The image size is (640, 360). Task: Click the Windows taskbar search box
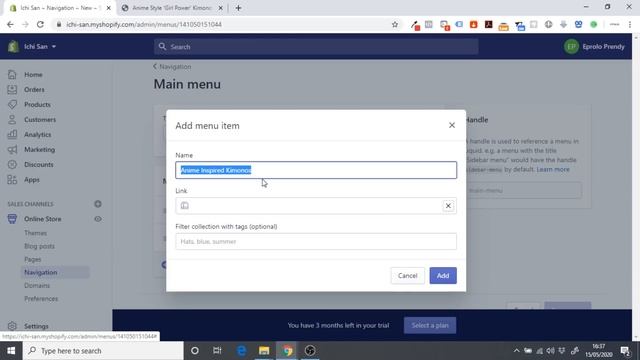pyautogui.click(x=103, y=351)
